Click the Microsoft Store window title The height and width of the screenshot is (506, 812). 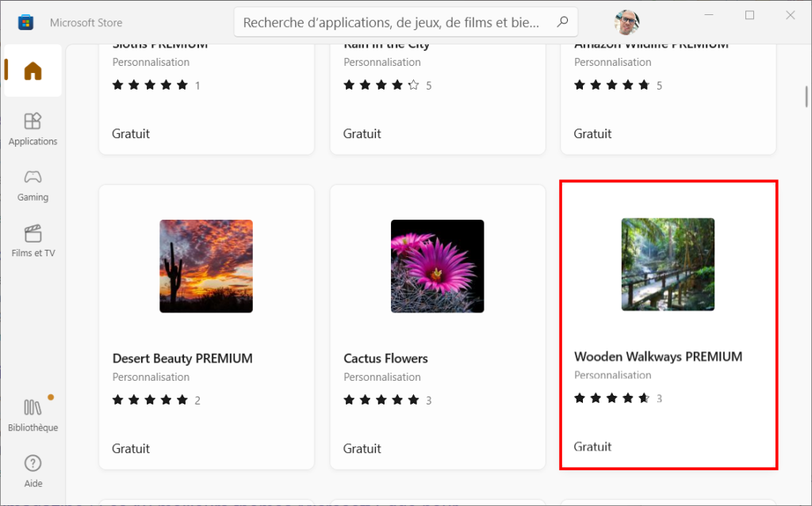click(86, 23)
